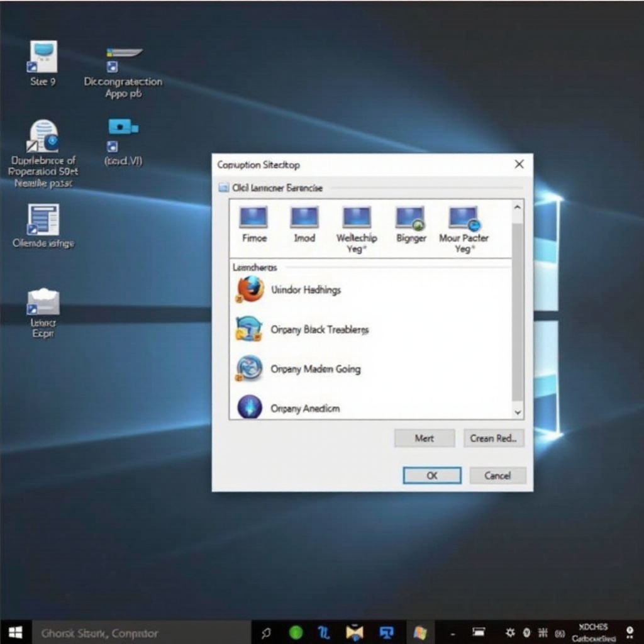Click the Olcil lamncner Barancise heading text
Viewport: 644px width, 644px height.
[277, 187]
